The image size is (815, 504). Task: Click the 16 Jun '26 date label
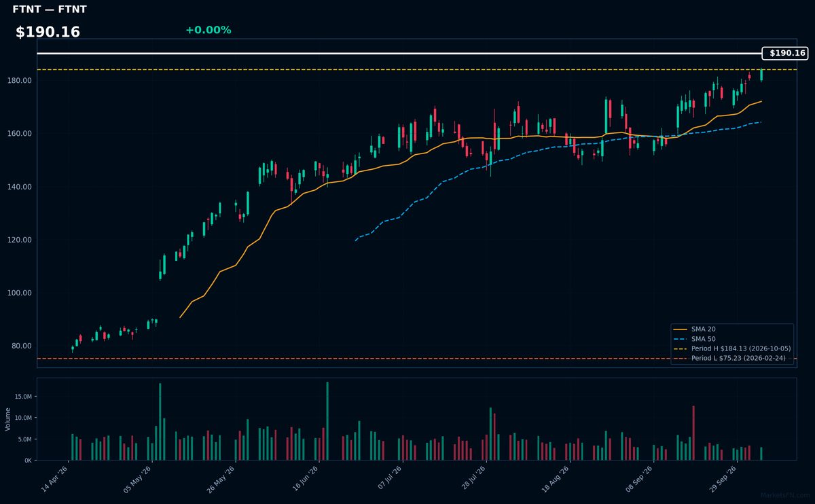coord(305,479)
